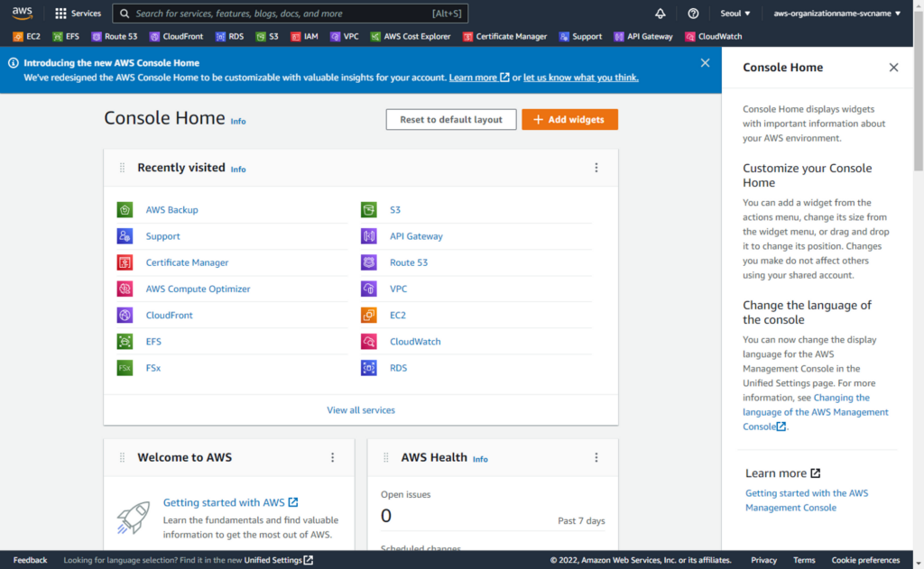
Task: Open CloudWatch from the favorites bar
Action: (x=713, y=36)
